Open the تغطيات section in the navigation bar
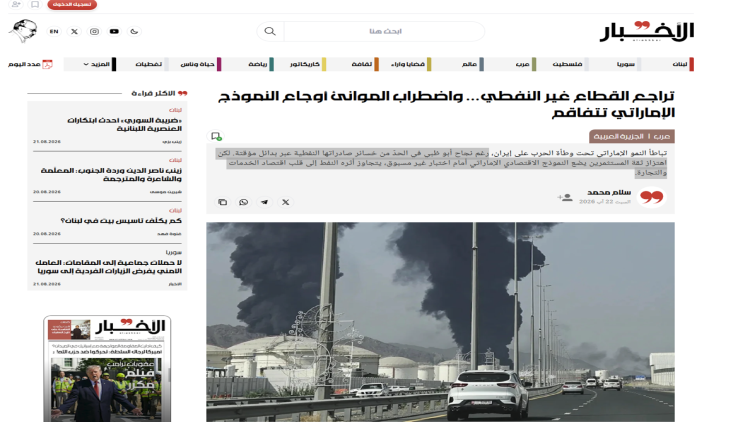This screenshot has height=422, width=733. [149, 64]
